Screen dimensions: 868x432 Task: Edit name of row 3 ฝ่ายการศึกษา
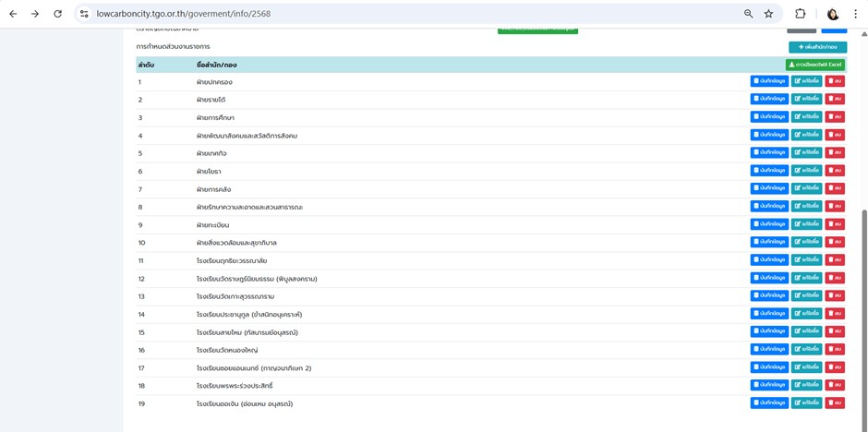806,117
